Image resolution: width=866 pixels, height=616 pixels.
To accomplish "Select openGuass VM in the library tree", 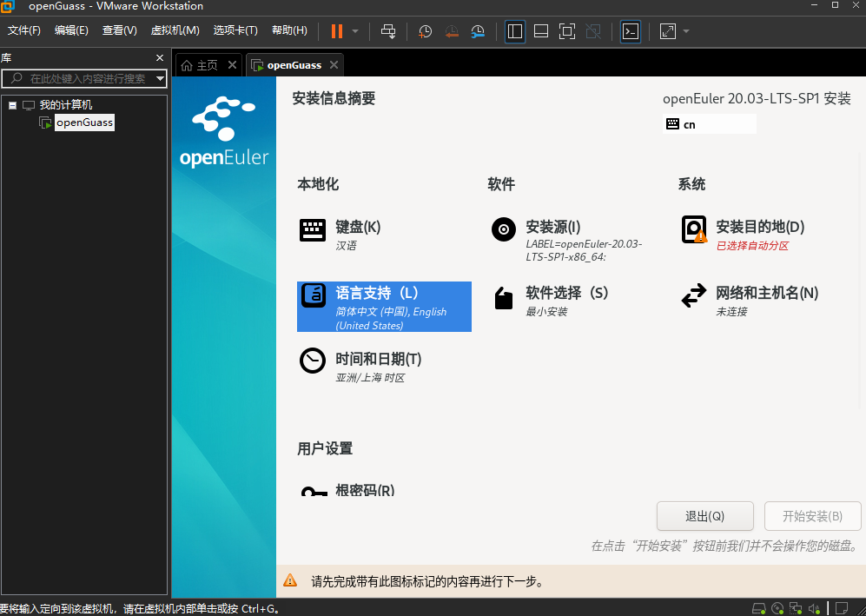I will [x=84, y=123].
